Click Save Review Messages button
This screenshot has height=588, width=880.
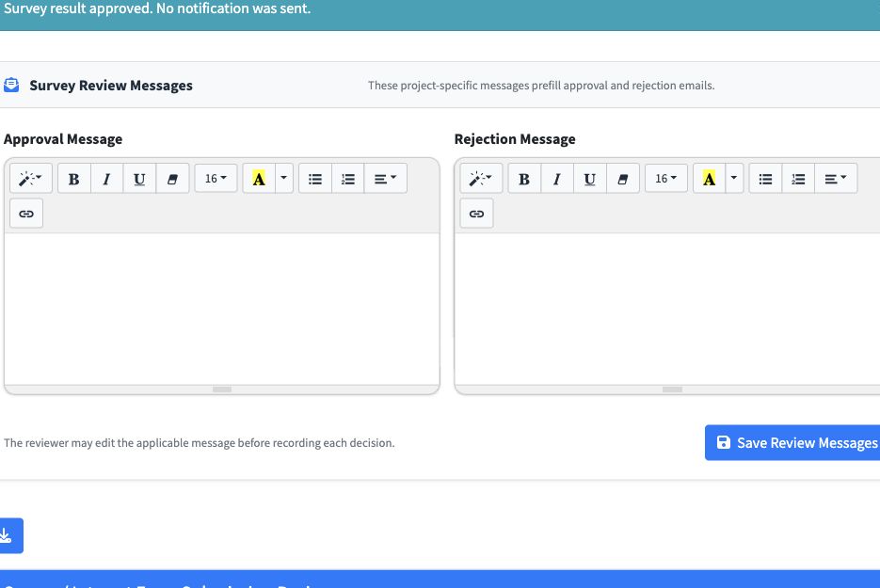792,443
